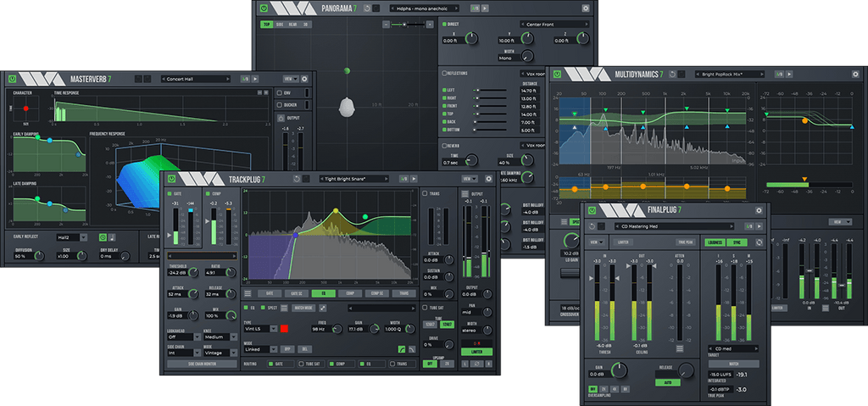Select the REAR view tab in Panorama

(x=292, y=25)
